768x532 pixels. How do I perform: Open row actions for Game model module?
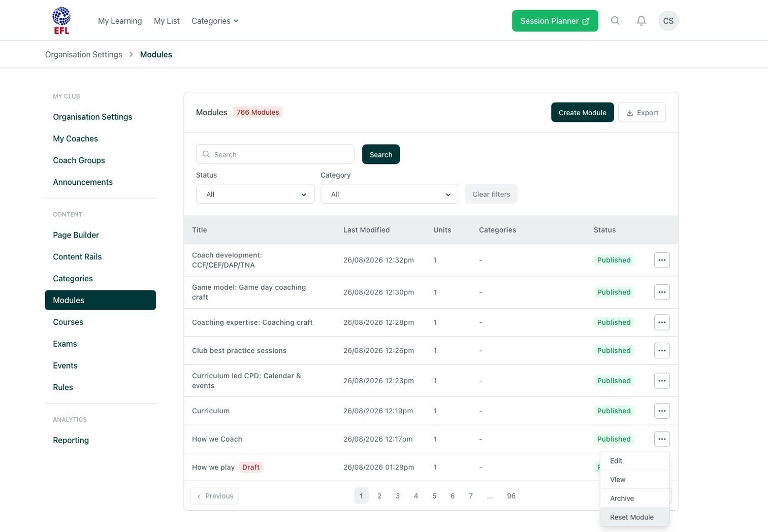[x=662, y=292]
